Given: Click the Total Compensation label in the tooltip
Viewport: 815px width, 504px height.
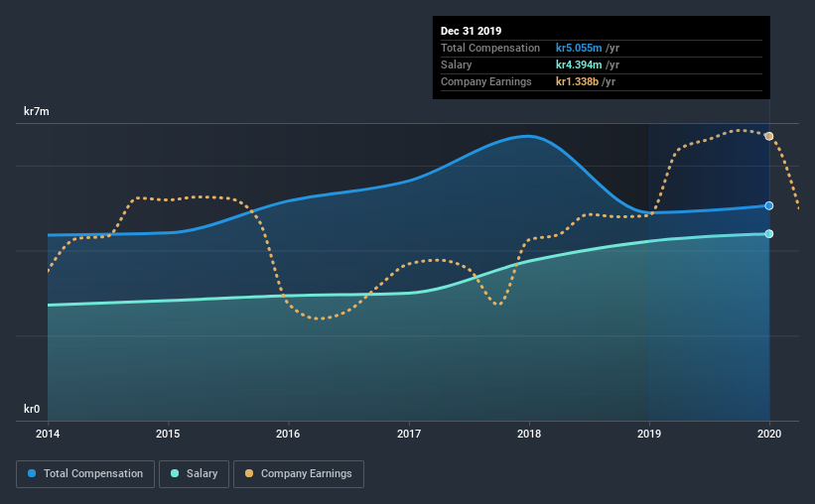Looking at the screenshot, I should point(490,48).
